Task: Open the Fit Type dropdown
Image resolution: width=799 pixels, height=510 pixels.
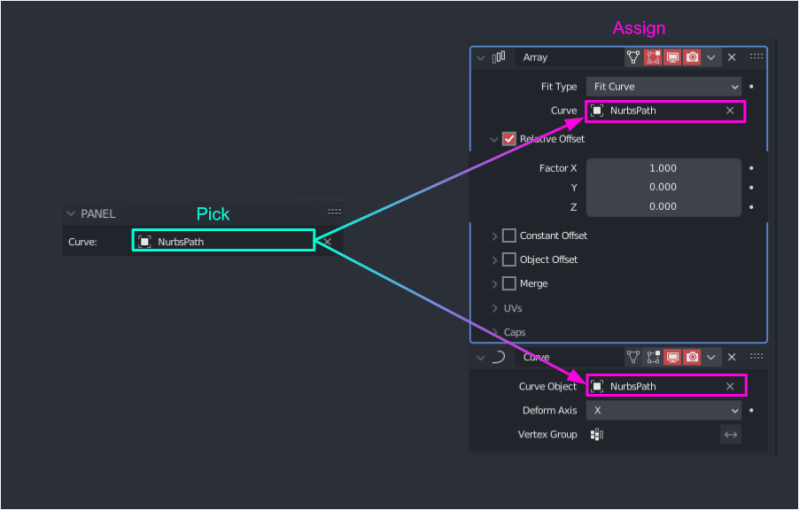Action: [x=663, y=87]
